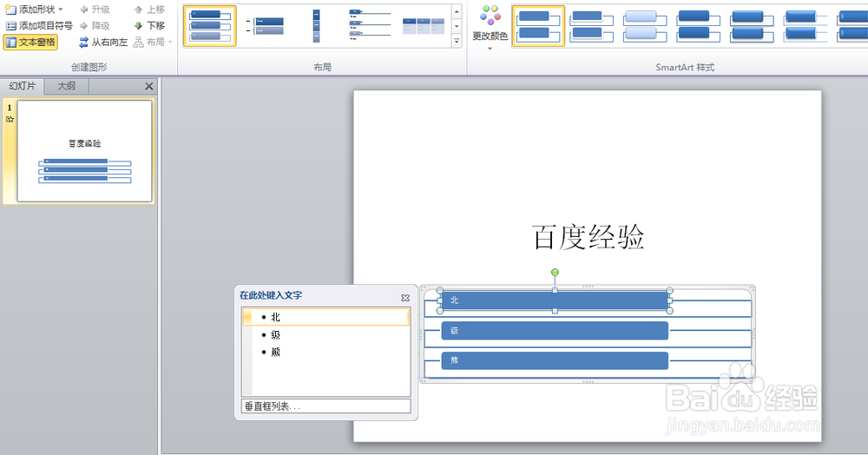
Task: Expand the layout gallery more button
Action: click(457, 41)
